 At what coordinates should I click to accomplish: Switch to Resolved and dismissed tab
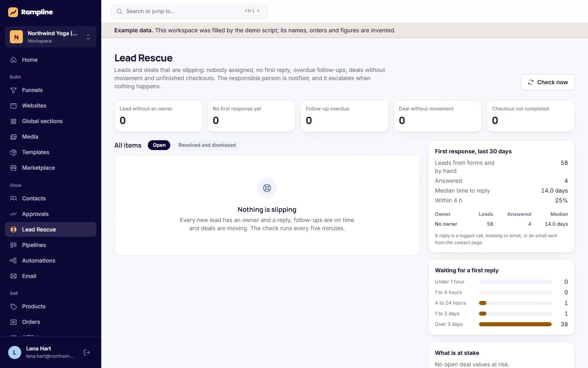tap(207, 145)
